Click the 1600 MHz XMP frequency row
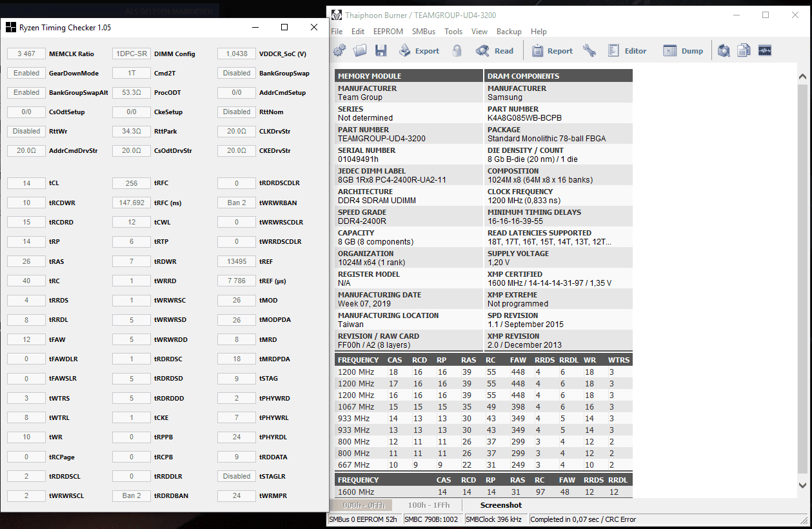 (x=484, y=492)
